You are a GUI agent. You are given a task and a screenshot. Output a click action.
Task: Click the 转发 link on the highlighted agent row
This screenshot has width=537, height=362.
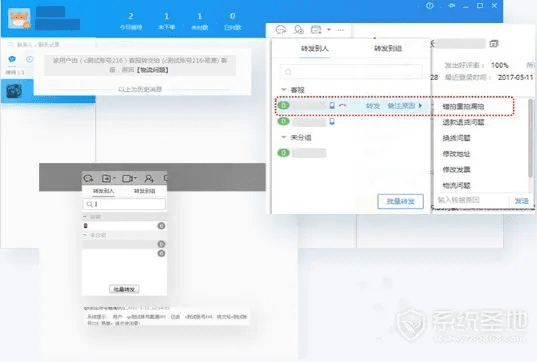coord(373,106)
